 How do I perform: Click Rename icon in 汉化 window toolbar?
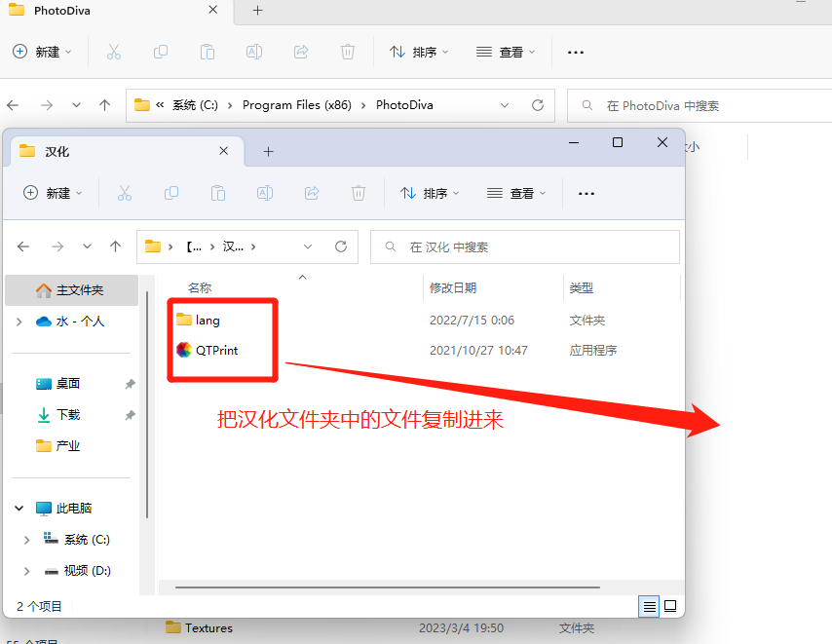point(265,193)
